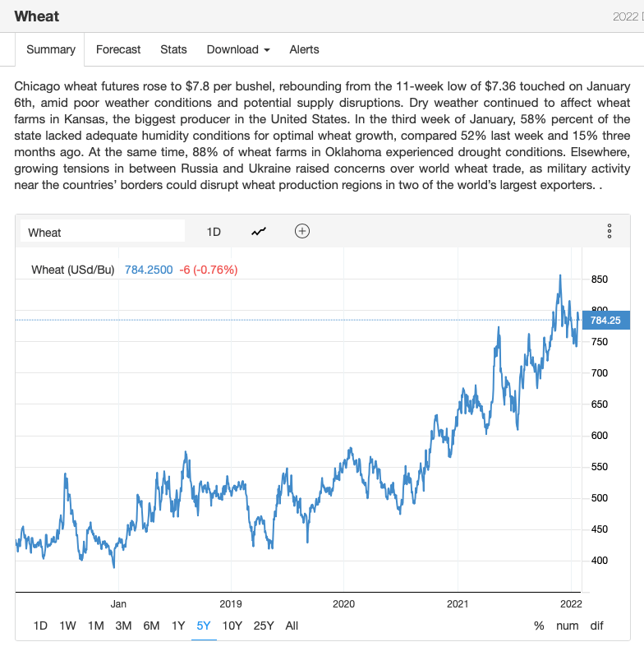644x665 pixels.
Task: Show the 10Y price history
Action: click(x=232, y=626)
